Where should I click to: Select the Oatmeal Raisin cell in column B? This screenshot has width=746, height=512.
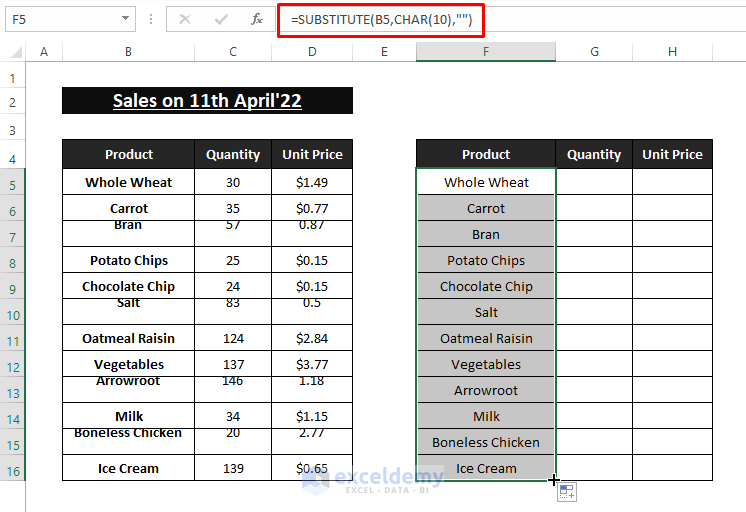129,338
